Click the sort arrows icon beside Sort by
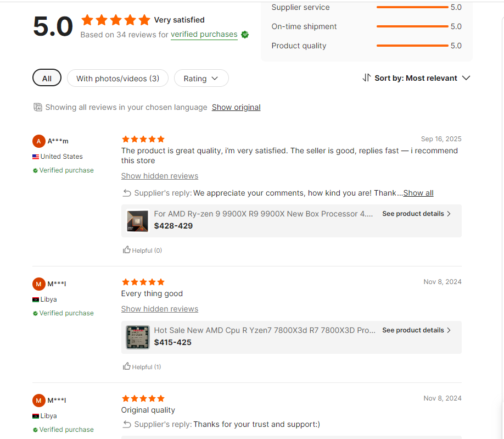 (367, 78)
